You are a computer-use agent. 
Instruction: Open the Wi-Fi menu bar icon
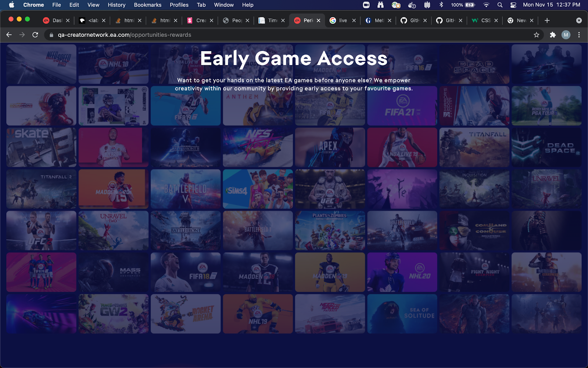[x=486, y=5]
